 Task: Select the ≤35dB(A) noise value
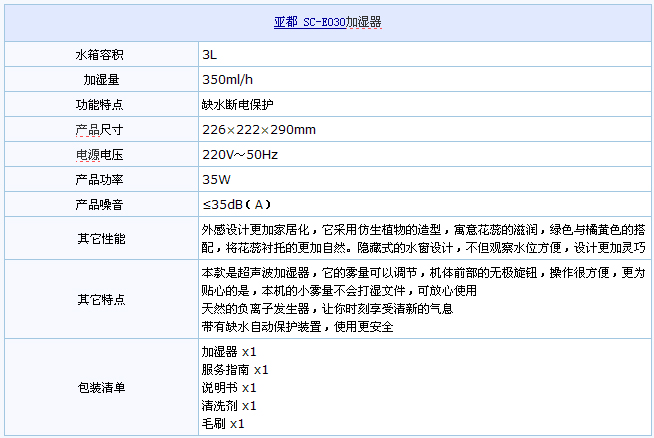(238, 205)
